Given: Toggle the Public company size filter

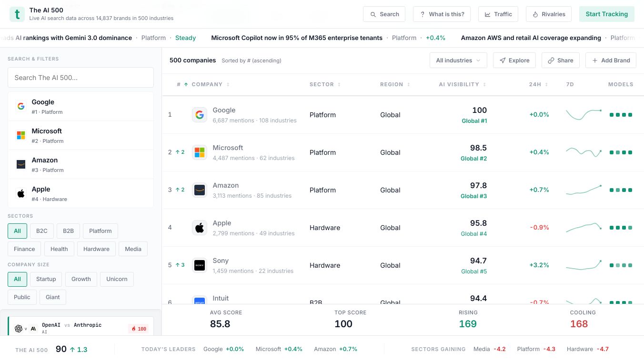Looking at the screenshot, I should click(22, 297).
